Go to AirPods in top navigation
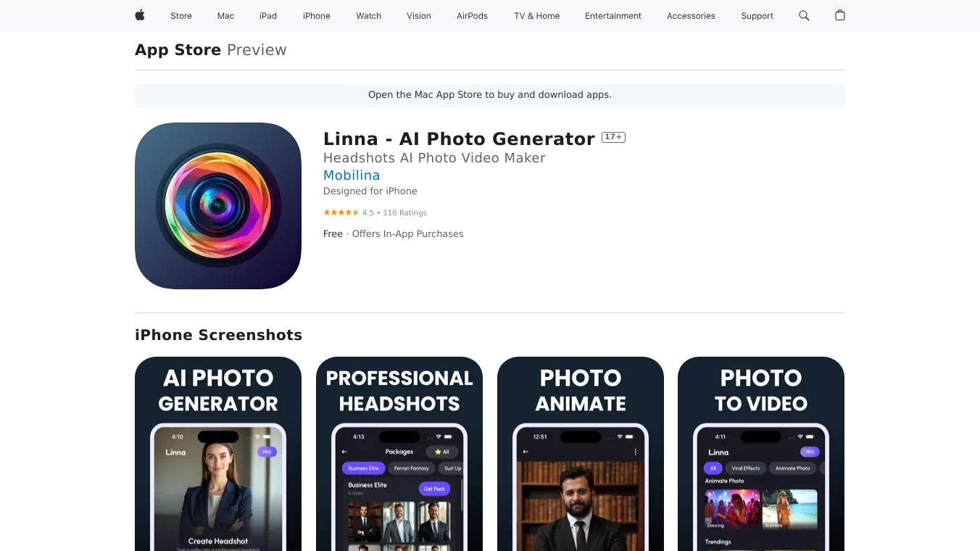 pyautogui.click(x=473, y=16)
